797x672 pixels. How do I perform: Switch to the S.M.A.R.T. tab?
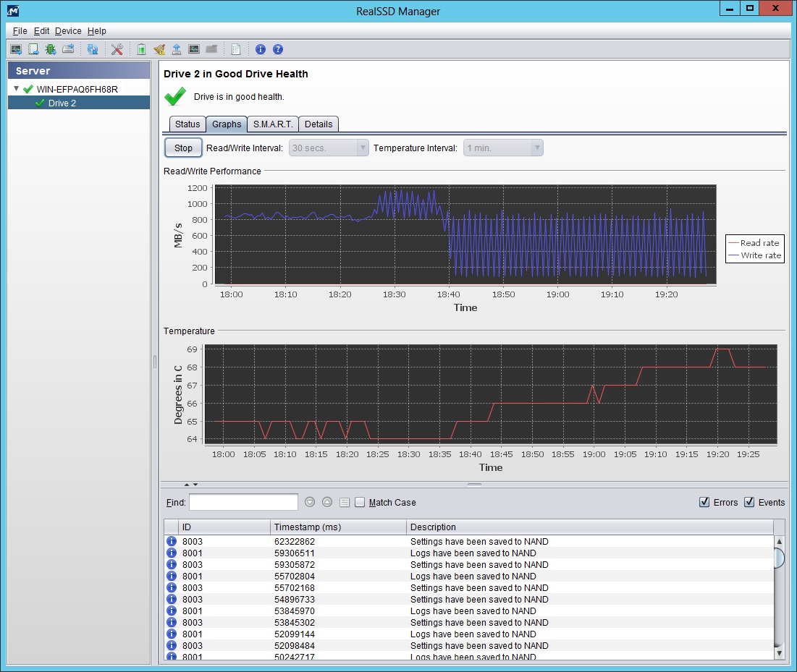[272, 124]
